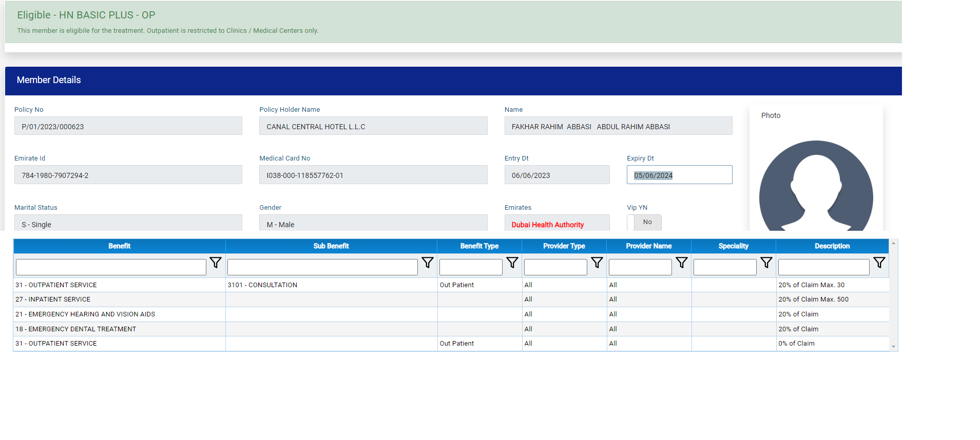Click the Sub Benefit column filter icon
The width and height of the screenshot is (980, 440).
(427, 263)
